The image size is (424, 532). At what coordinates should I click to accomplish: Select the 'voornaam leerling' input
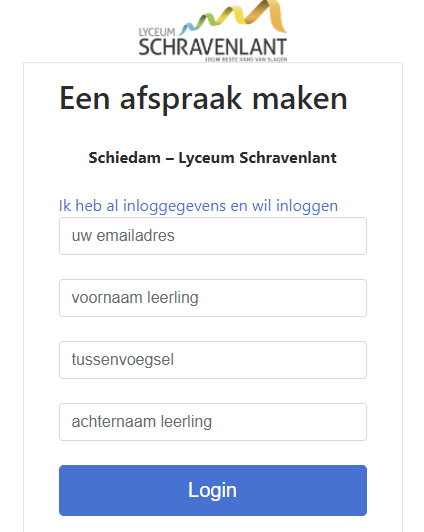tap(213, 298)
